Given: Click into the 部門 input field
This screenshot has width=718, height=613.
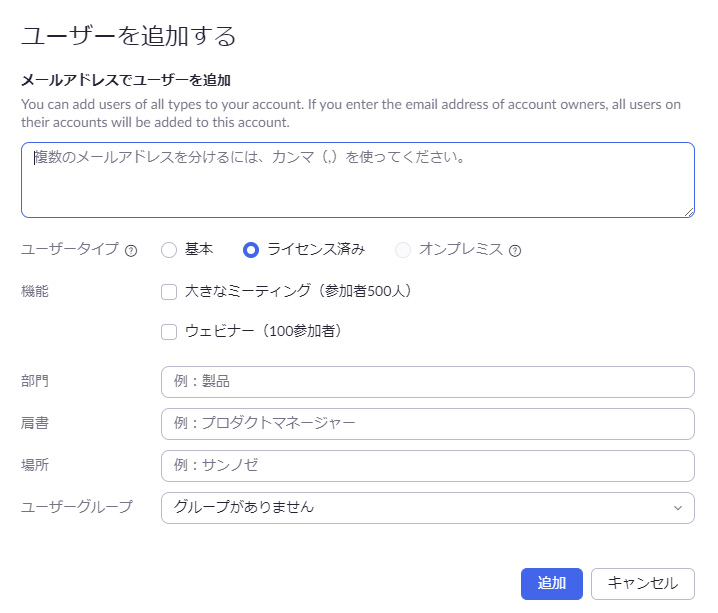Looking at the screenshot, I should [x=427, y=382].
